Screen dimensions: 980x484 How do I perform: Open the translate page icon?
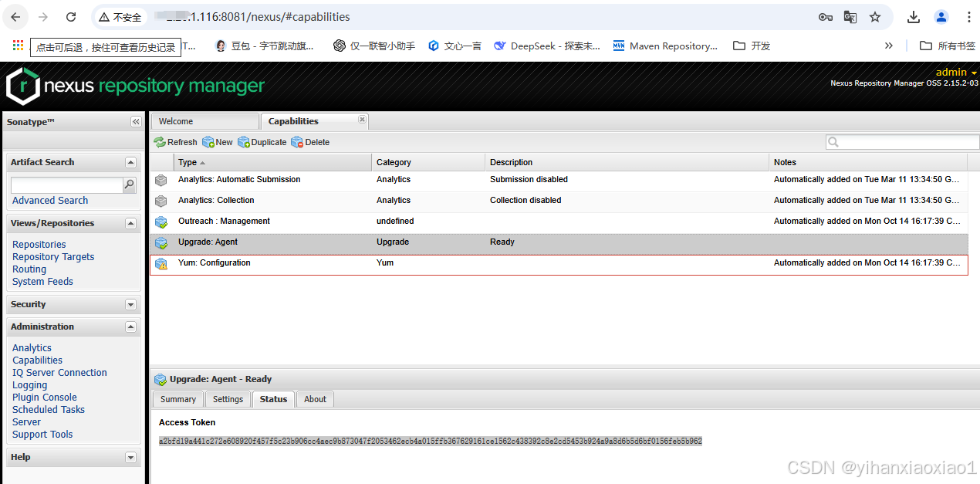[850, 17]
